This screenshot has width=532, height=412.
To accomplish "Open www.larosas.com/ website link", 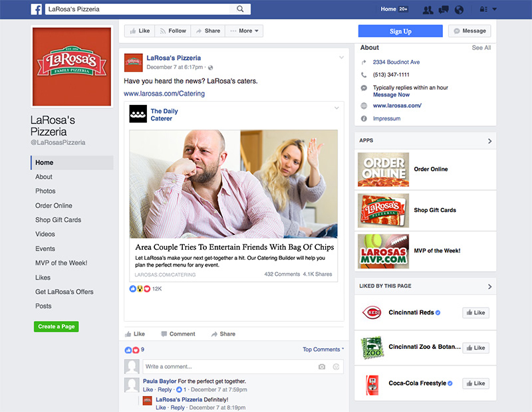I will (x=397, y=106).
